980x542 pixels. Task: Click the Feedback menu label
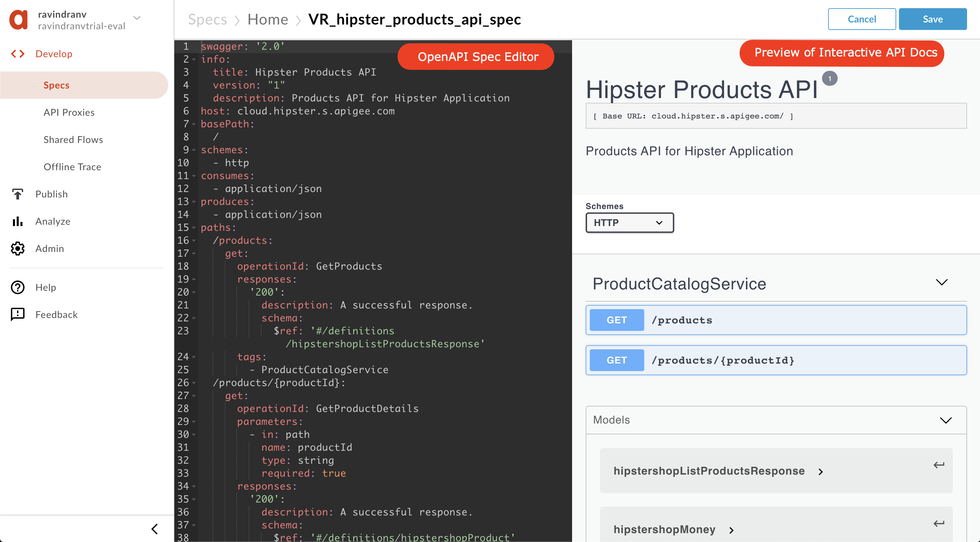tap(56, 315)
